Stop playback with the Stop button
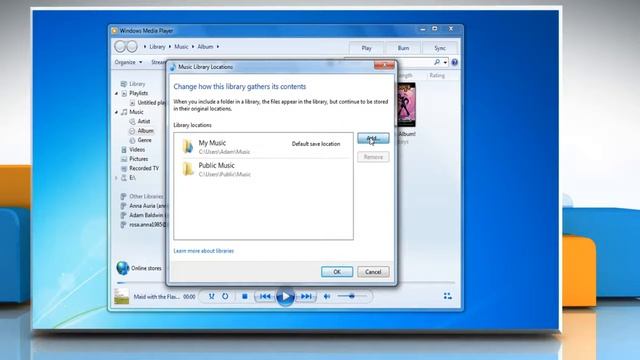640x360 pixels. [244, 296]
